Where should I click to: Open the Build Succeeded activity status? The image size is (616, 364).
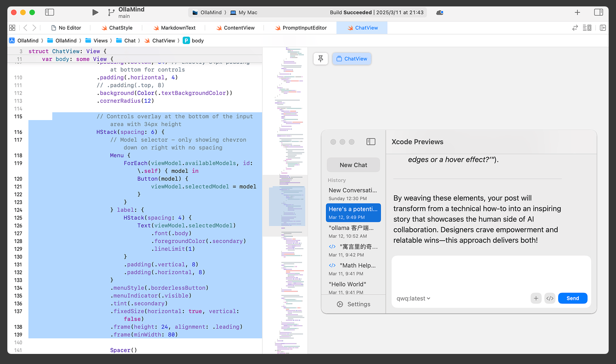(376, 12)
